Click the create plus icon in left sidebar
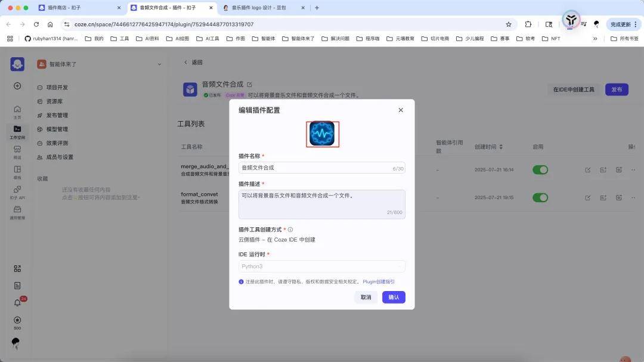The width and height of the screenshot is (644, 362). (x=17, y=86)
